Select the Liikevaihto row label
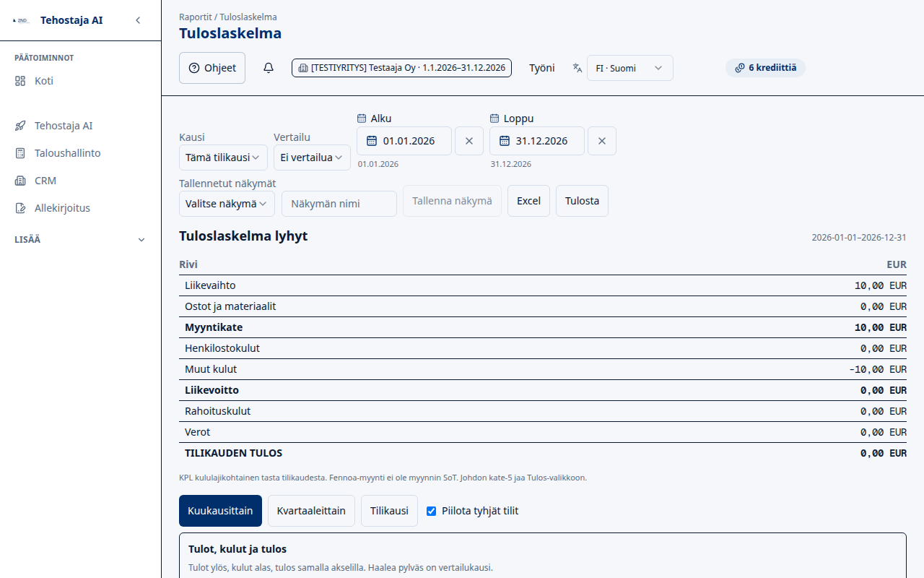The height and width of the screenshot is (578, 924). (210, 285)
